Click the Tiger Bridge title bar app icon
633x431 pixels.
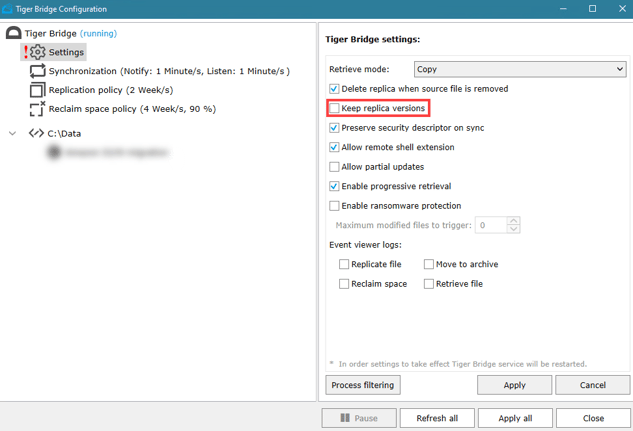(7, 9)
